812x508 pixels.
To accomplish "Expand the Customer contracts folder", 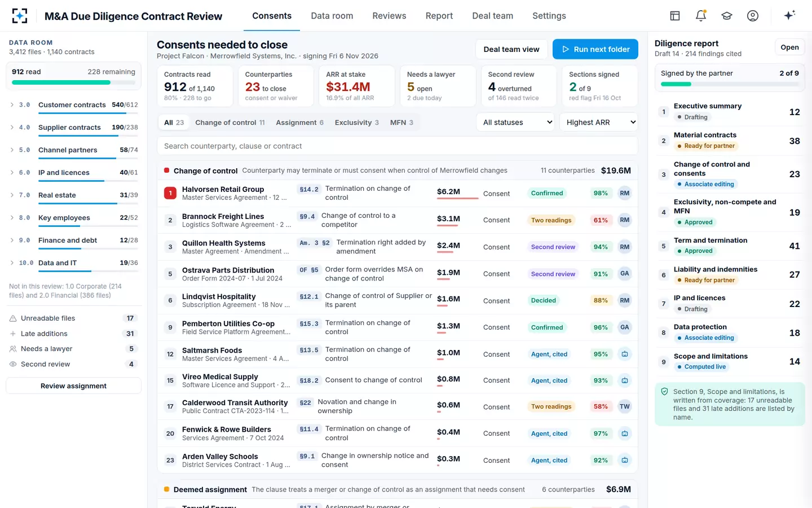I will (x=12, y=104).
